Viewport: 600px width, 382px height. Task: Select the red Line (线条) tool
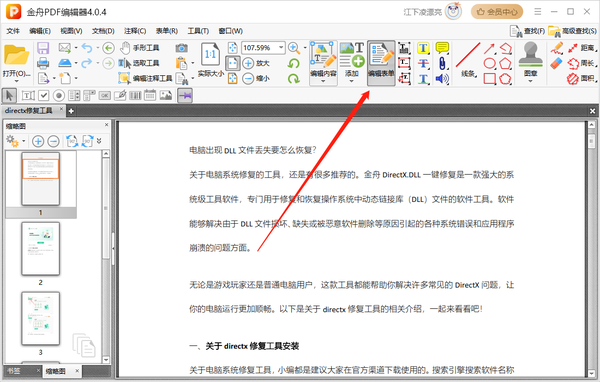[468, 60]
